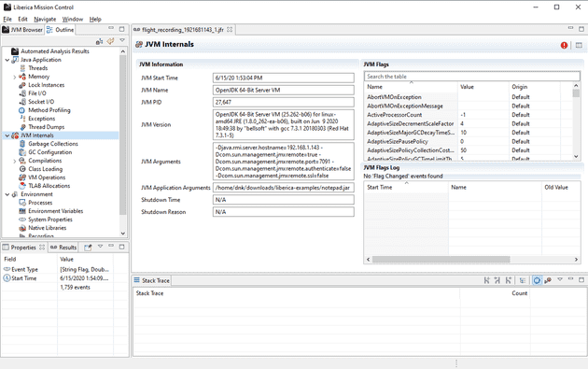Click the table layout icon beside warning icon
This screenshot has height=369, width=588.
click(579, 45)
